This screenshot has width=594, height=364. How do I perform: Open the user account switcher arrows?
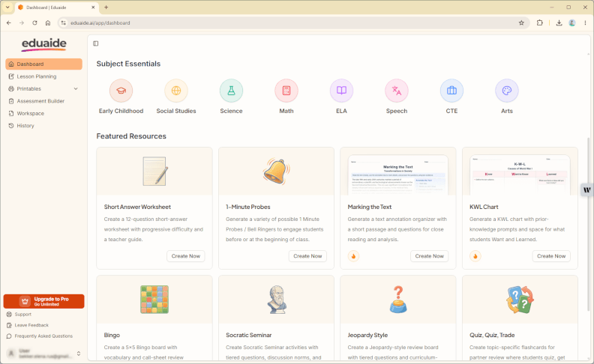point(79,354)
